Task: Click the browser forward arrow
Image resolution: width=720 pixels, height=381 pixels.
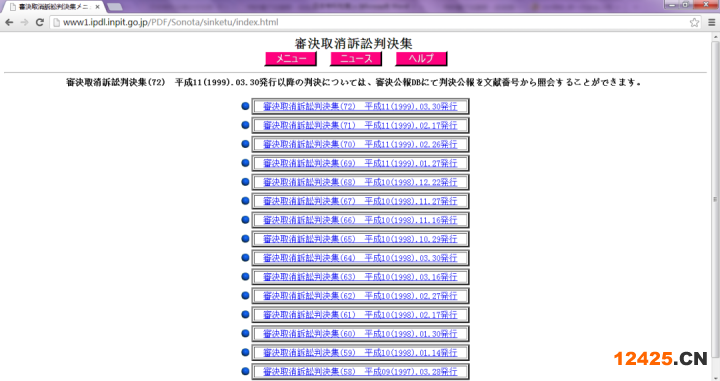Action: [x=24, y=22]
